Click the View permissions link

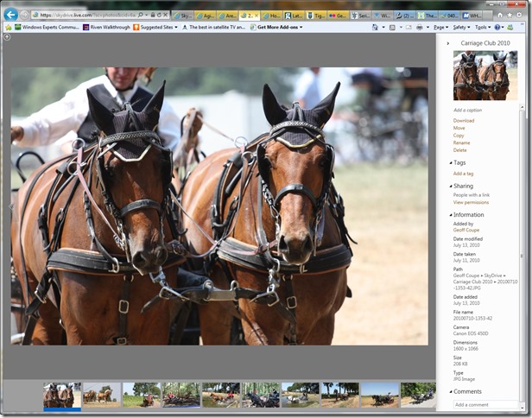click(471, 202)
